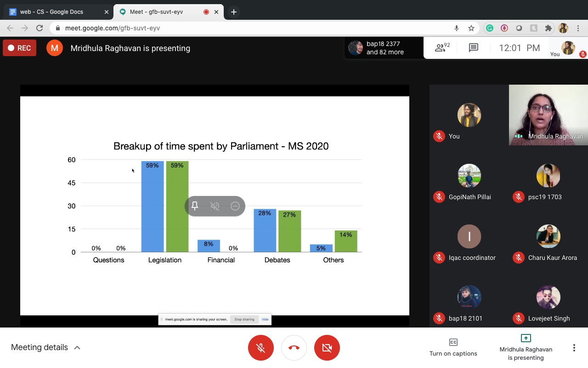The image size is (588, 368).
Task: Open Mridhula Raghavan is presenting options
Action: click(x=526, y=347)
